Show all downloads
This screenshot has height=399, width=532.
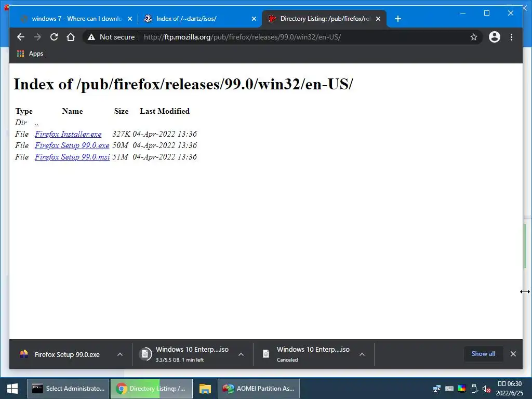pyautogui.click(x=483, y=354)
